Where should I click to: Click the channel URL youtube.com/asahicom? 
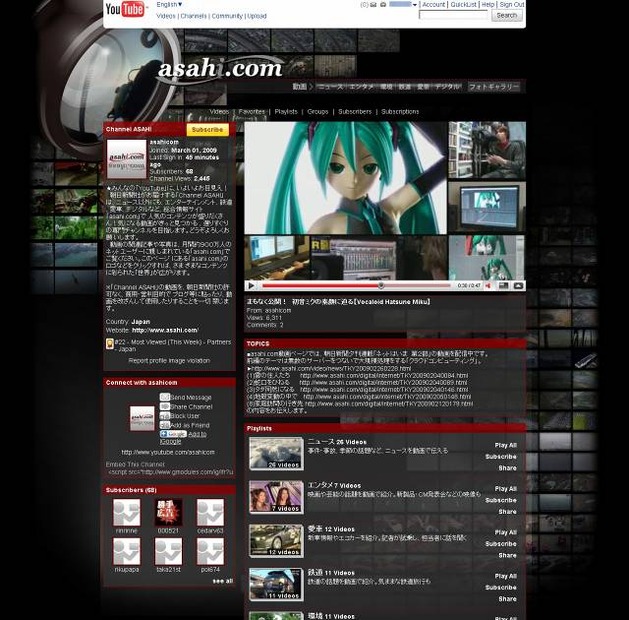pyautogui.click(x=168, y=452)
